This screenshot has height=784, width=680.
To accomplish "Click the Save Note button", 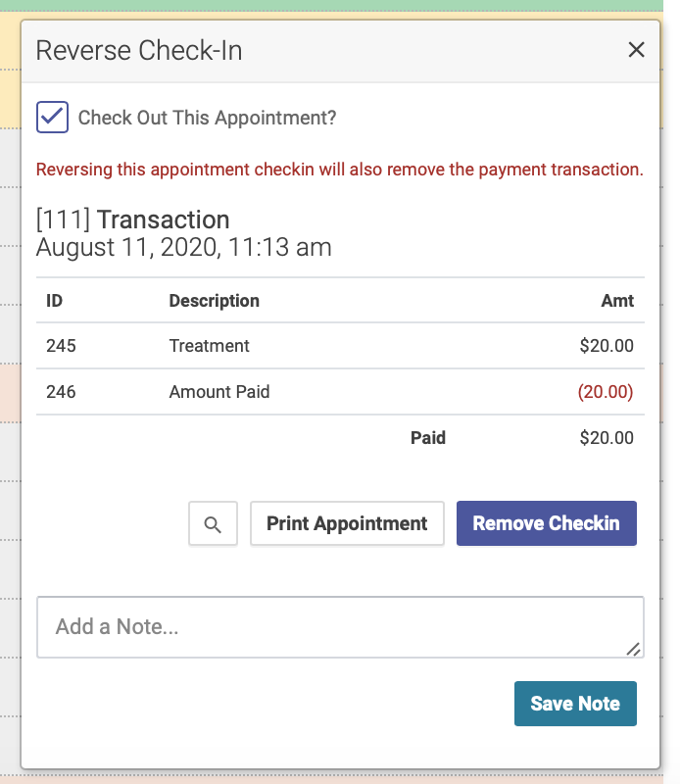I will pos(575,704).
